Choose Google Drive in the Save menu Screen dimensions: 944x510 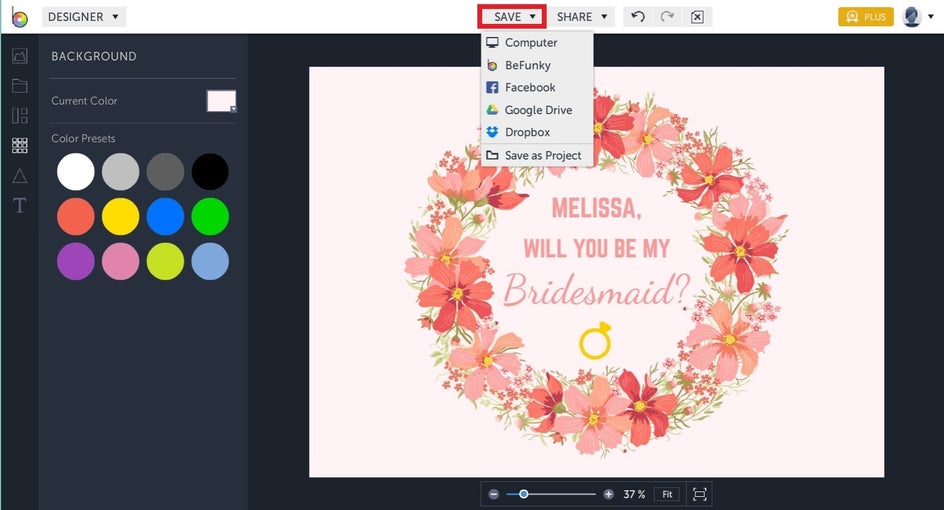537,110
